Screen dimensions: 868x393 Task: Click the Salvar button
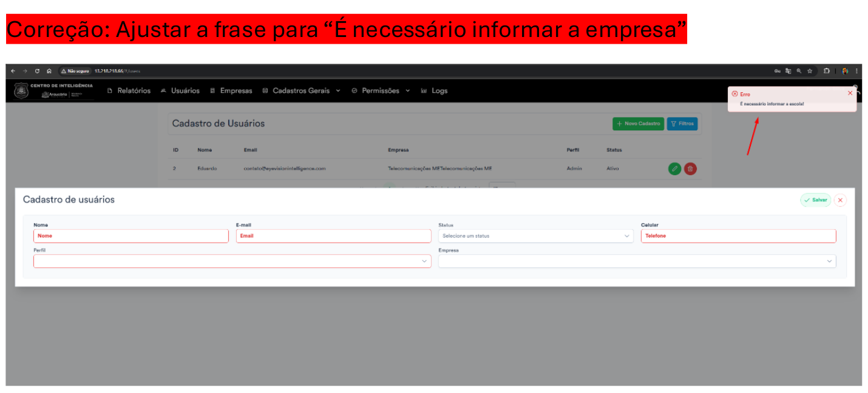click(x=815, y=200)
